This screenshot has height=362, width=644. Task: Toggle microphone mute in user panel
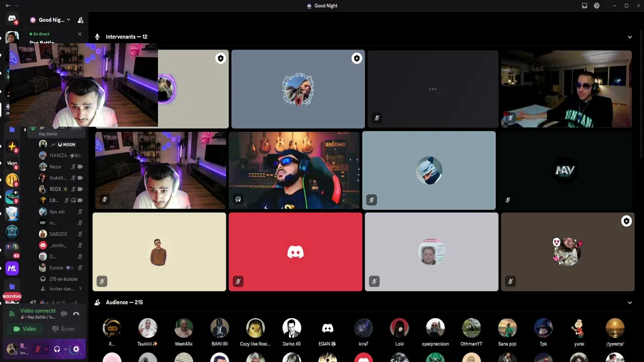37,349
